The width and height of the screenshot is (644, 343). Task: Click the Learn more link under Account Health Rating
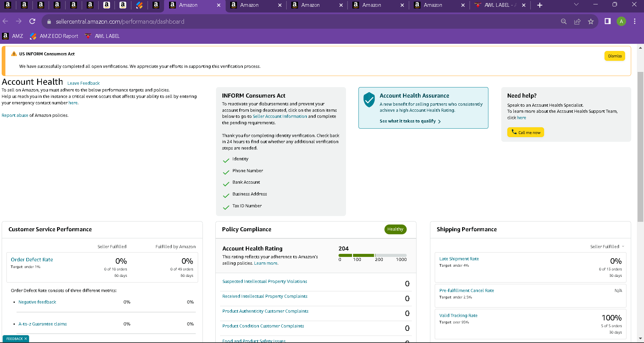pos(266,263)
